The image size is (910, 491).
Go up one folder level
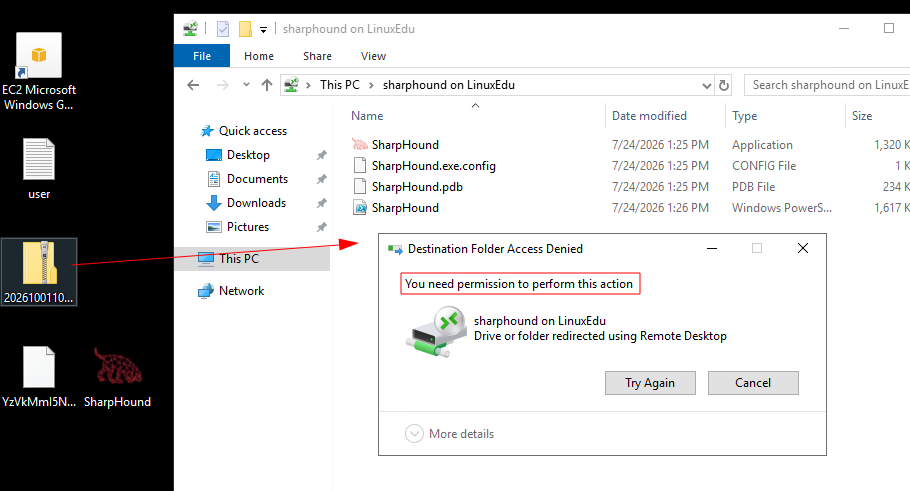pyautogui.click(x=266, y=85)
